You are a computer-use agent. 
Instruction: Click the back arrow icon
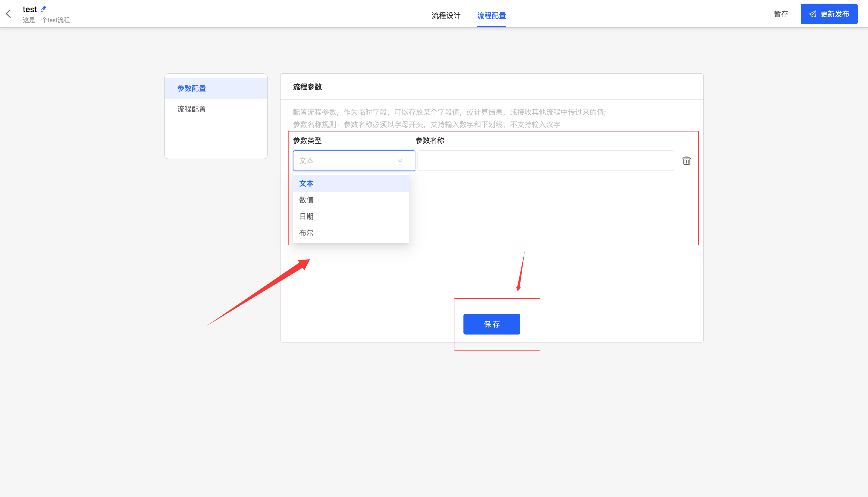(9, 14)
